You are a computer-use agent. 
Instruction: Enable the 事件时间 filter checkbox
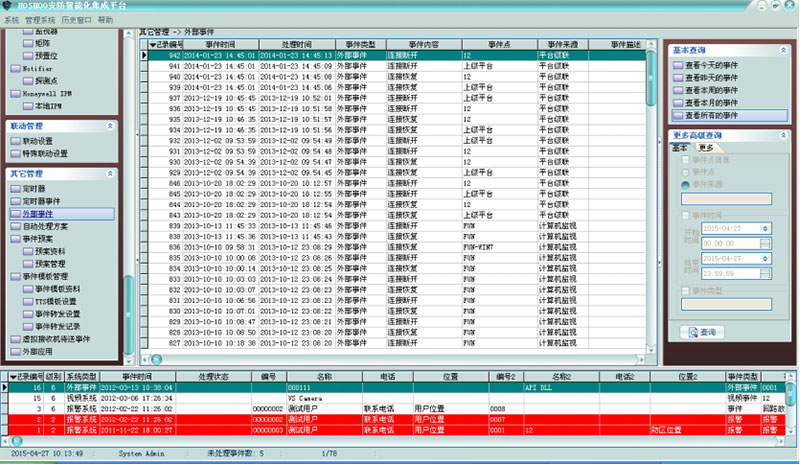[685, 215]
